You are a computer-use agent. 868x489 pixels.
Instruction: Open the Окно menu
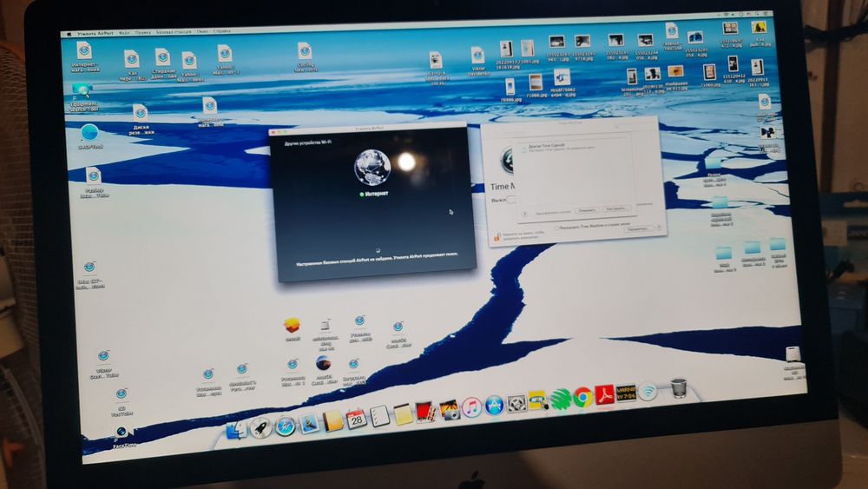(x=202, y=31)
